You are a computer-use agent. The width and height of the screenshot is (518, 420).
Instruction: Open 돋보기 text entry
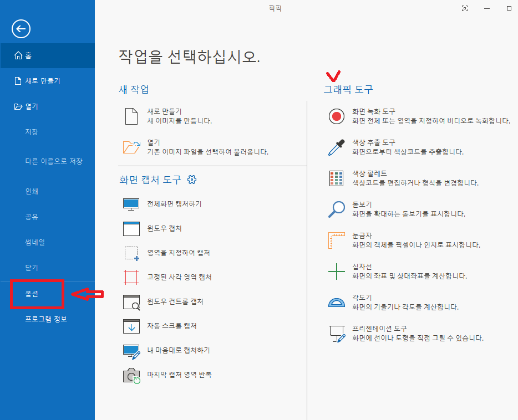pos(362,204)
